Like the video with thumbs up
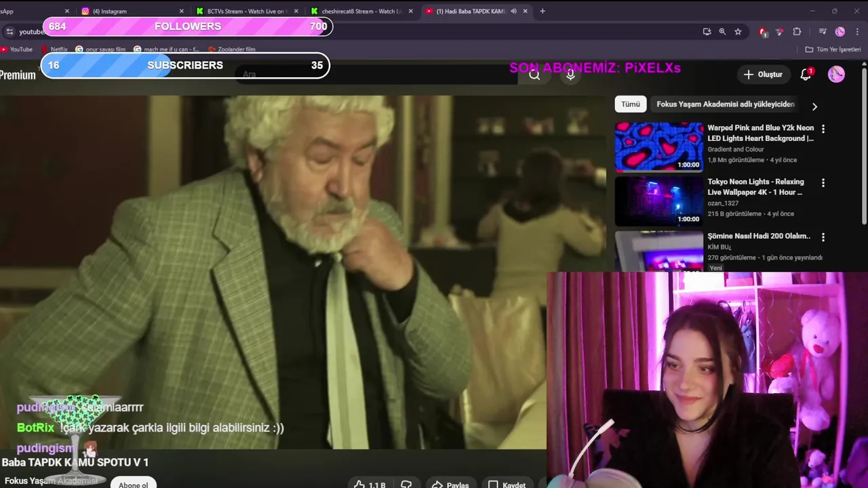This screenshot has width=868, height=488. point(370,485)
